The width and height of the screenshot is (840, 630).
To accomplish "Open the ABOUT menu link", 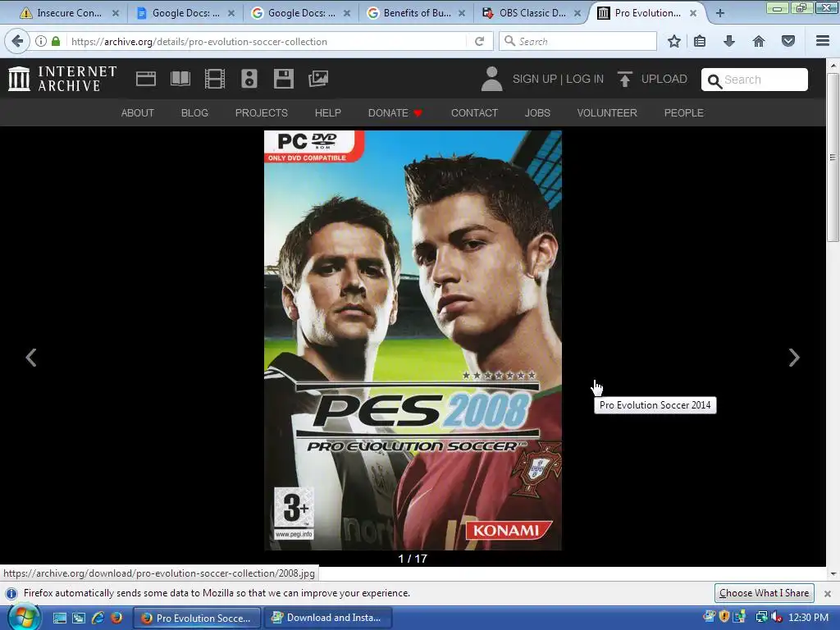I will click(x=138, y=113).
